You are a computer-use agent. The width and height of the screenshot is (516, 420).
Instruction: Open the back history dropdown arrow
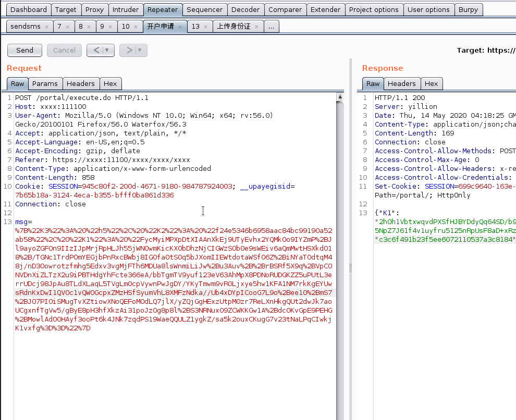coord(107,51)
